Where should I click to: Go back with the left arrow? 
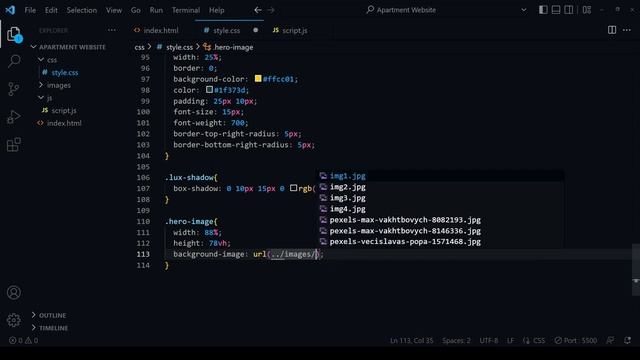tap(258, 10)
